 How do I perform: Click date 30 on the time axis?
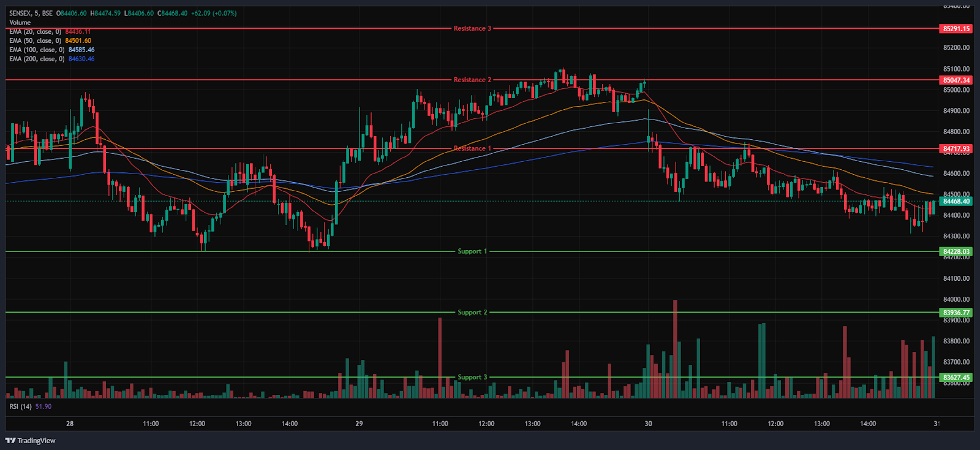pyautogui.click(x=648, y=424)
